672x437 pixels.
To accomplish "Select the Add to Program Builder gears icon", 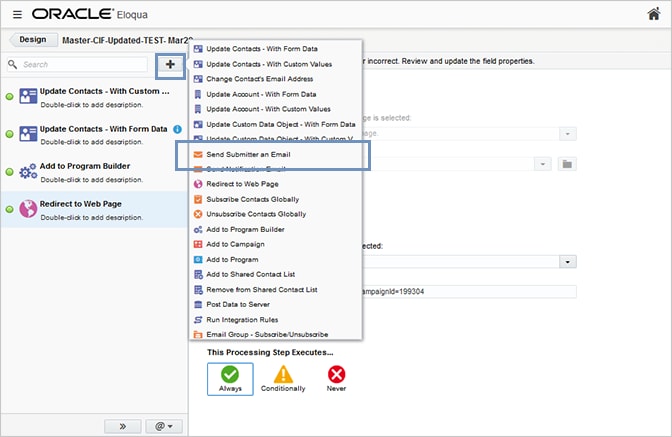I will tap(28, 171).
